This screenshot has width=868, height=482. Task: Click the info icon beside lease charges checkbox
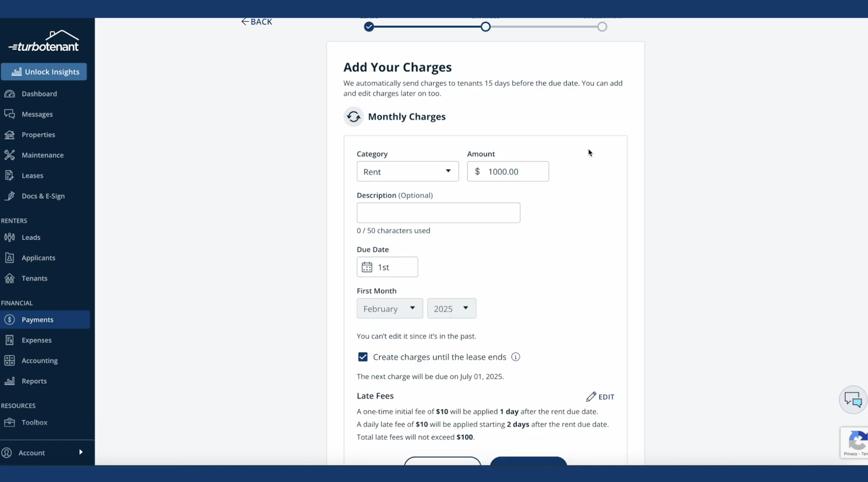pos(515,357)
